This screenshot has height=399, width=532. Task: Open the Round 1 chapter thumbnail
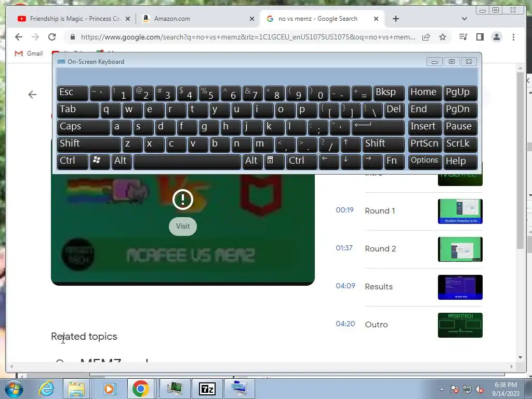coord(460,211)
